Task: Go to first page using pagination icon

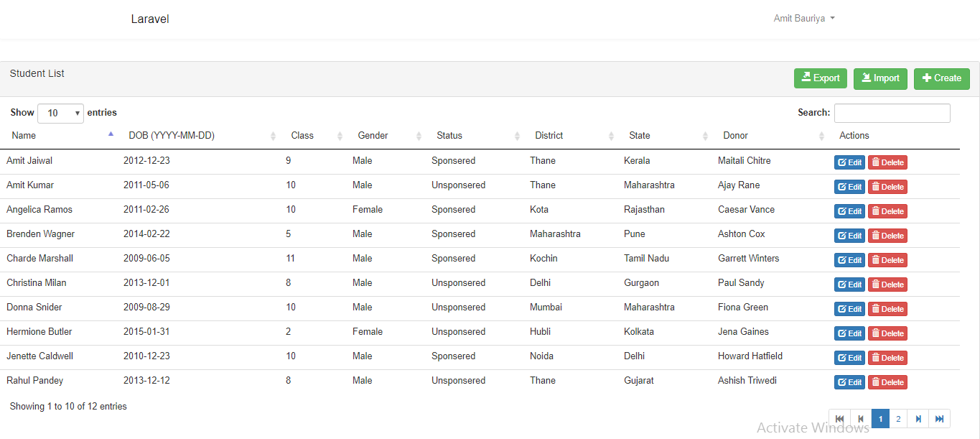Action: click(839, 419)
